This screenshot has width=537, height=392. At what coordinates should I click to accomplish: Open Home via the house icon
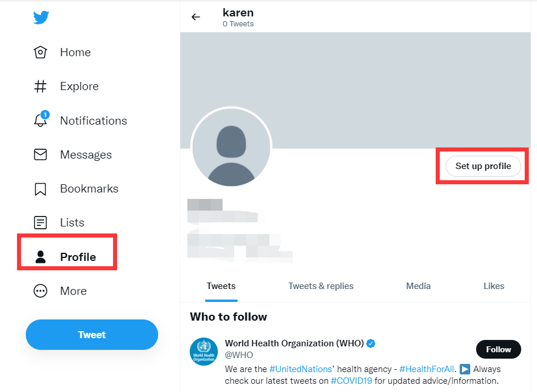coord(40,53)
